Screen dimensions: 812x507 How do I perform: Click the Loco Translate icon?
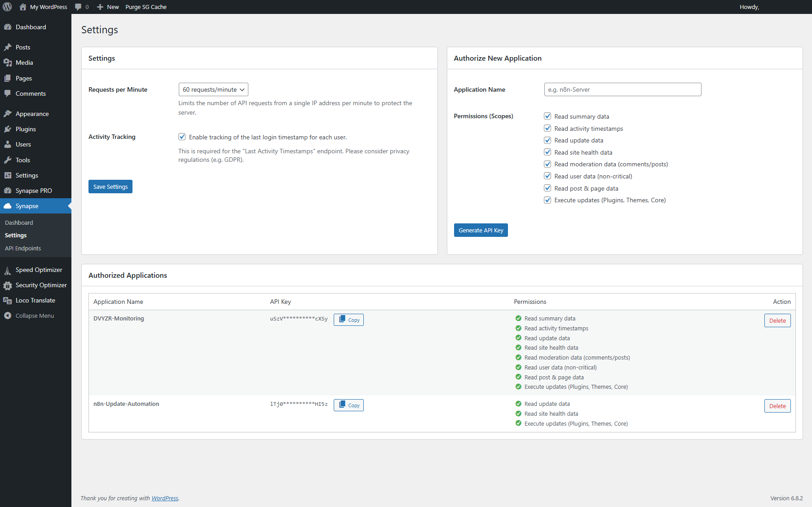[x=8, y=301]
